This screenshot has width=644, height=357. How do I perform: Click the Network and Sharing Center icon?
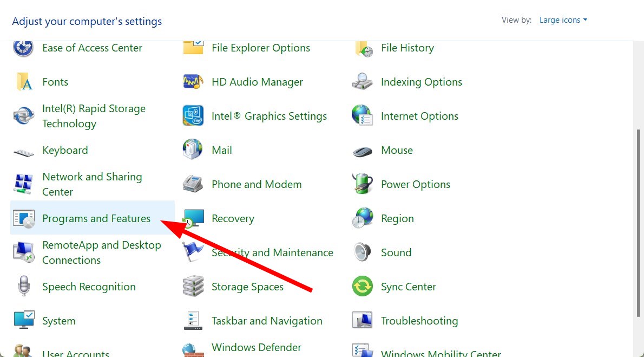[x=23, y=184]
